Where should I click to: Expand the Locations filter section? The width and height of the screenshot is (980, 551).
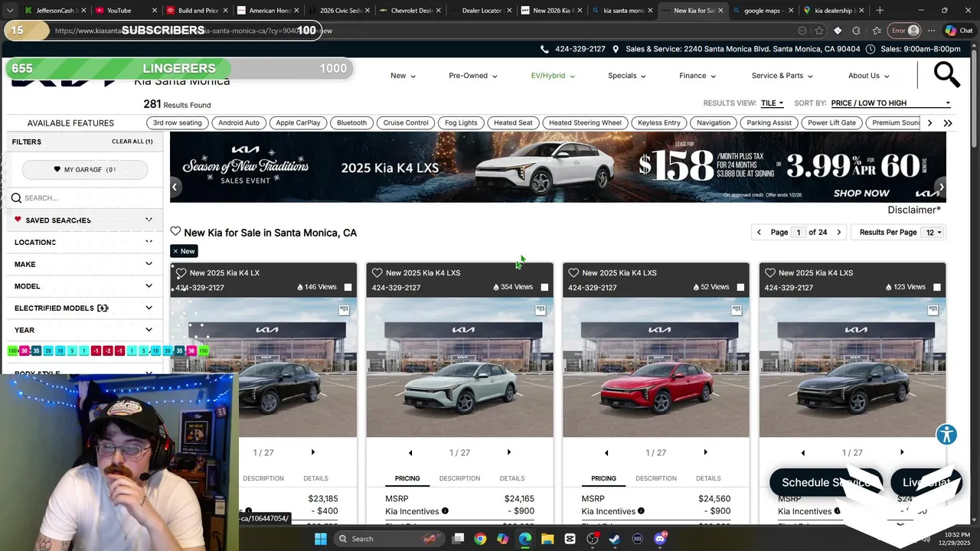(x=83, y=242)
